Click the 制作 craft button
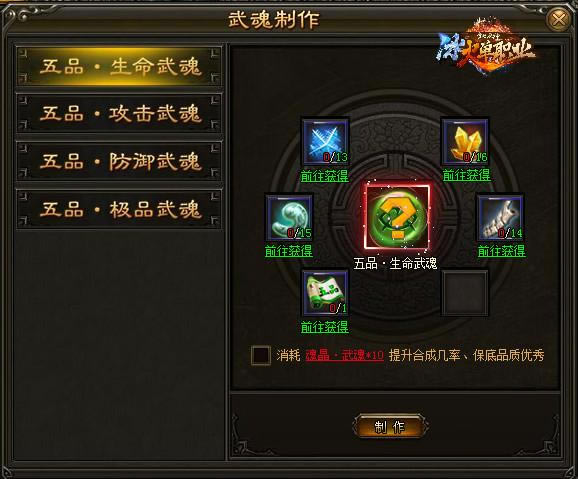The image size is (578, 479). 390,427
